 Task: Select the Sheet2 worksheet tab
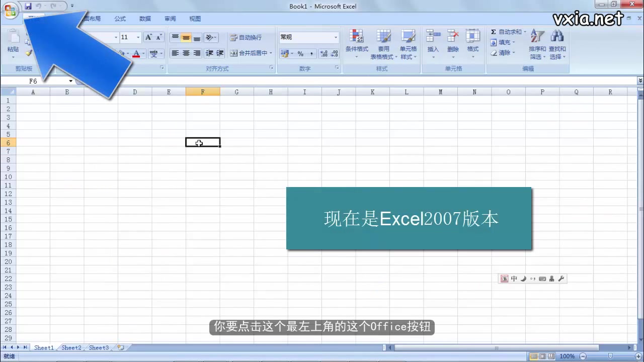pyautogui.click(x=71, y=347)
